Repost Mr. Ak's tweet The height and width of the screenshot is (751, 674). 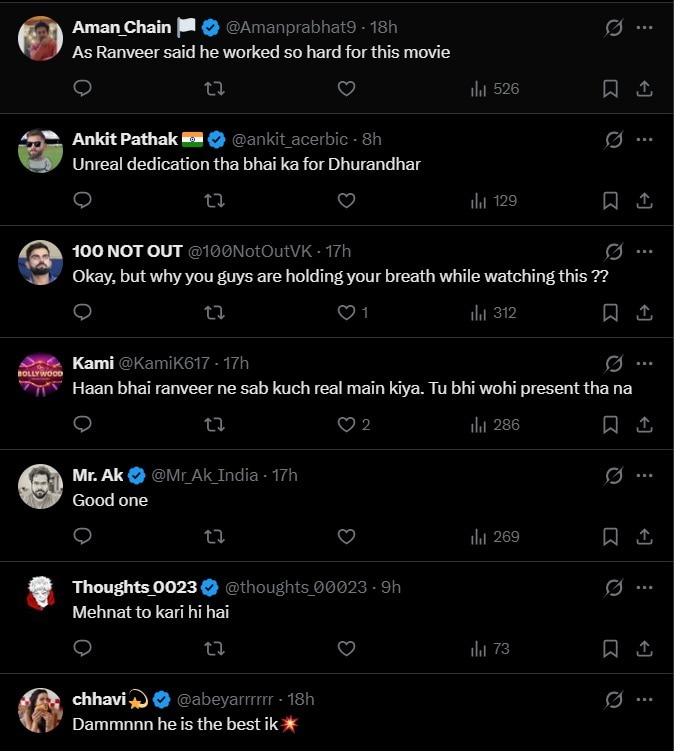[x=214, y=537]
